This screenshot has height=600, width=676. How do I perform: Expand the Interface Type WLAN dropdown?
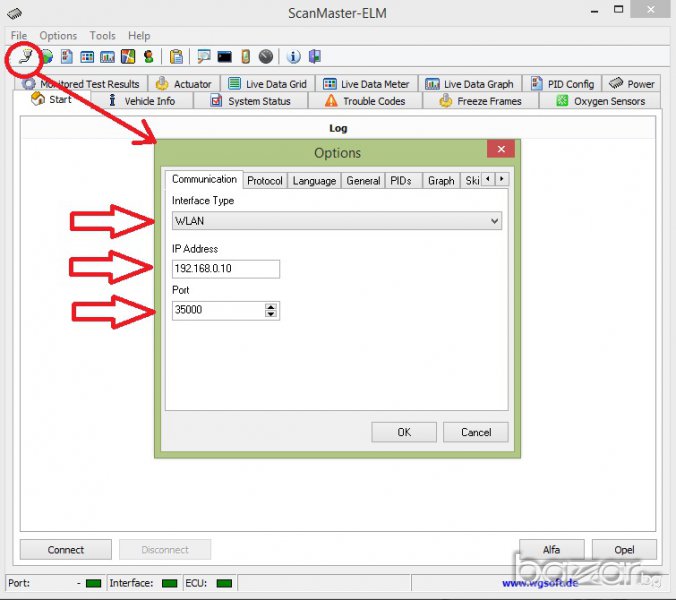pyautogui.click(x=493, y=221)
